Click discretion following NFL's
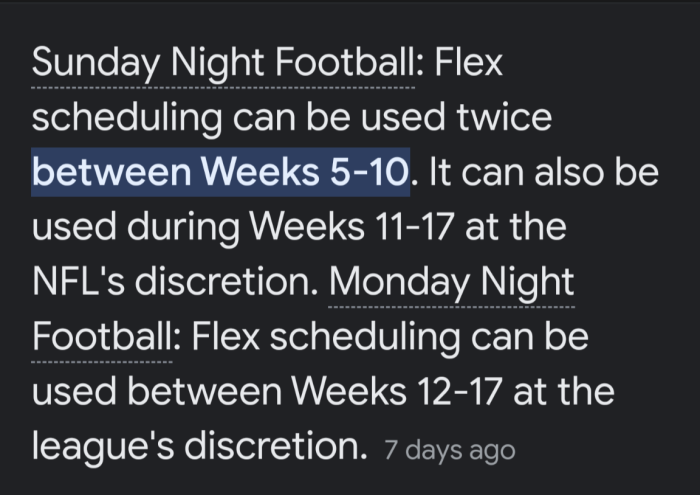 click(x=226, y=281)
